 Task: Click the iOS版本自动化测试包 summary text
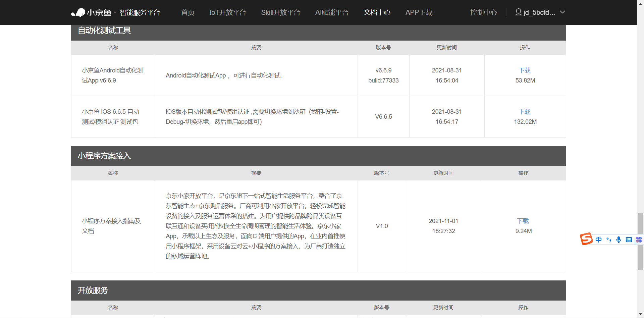coord(252,117)
